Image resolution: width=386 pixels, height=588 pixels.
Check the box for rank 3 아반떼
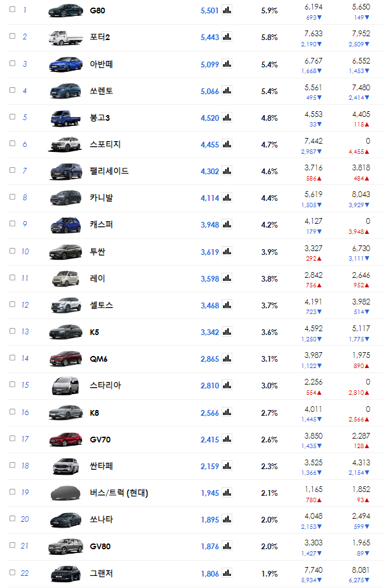coord(12,63)
